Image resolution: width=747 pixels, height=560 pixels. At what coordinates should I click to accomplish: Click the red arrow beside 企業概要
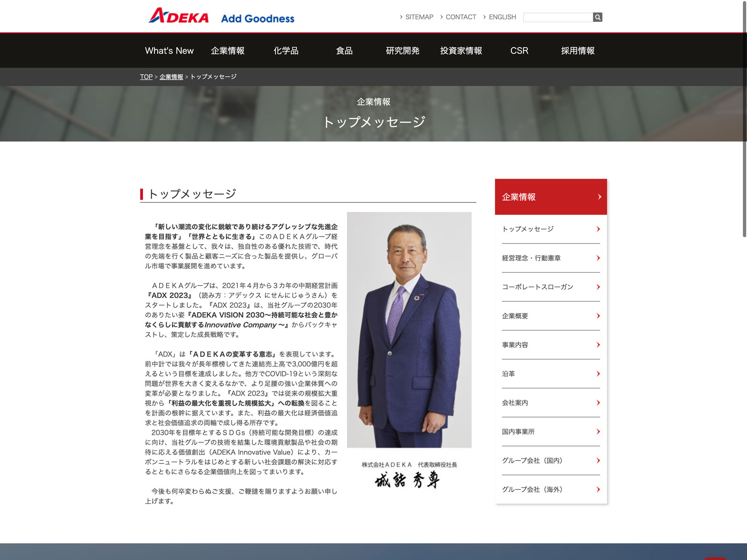[x=598, y=316]
